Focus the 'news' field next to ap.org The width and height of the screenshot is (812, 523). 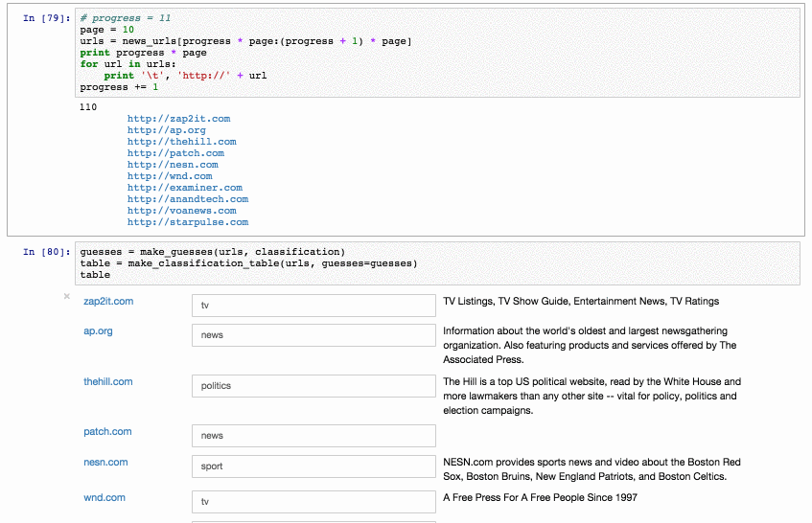[x=313, y=335]
